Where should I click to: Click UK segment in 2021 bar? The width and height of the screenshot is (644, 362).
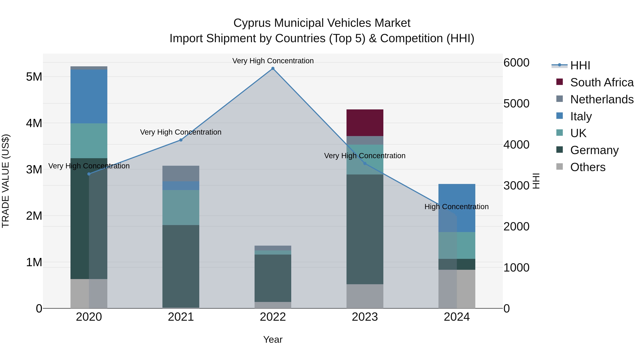coord(181,208)
